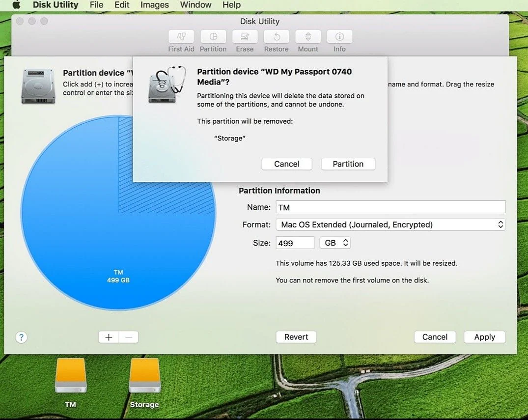Select the TM drive icon on desktop
This screenshot has width=528, height=420.
point(71,375)
